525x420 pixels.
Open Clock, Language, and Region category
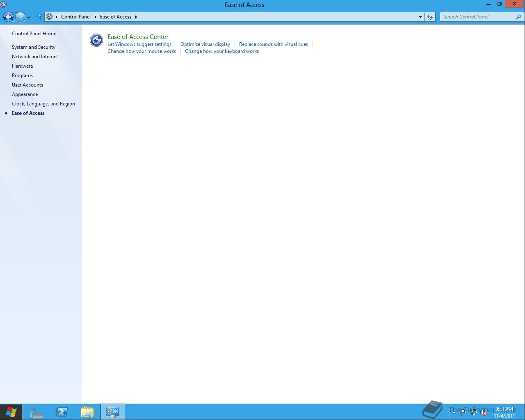click(x=43, y=104)
